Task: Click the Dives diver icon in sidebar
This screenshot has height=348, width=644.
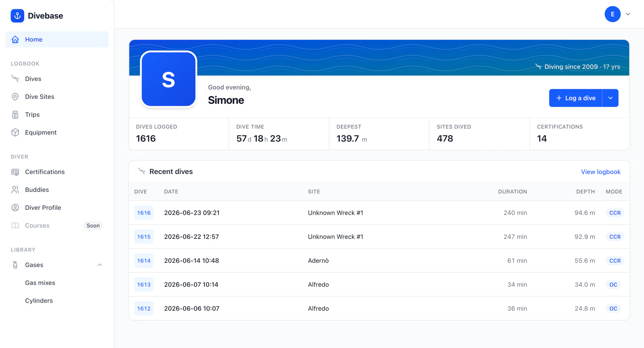Action: click(15, 79)
